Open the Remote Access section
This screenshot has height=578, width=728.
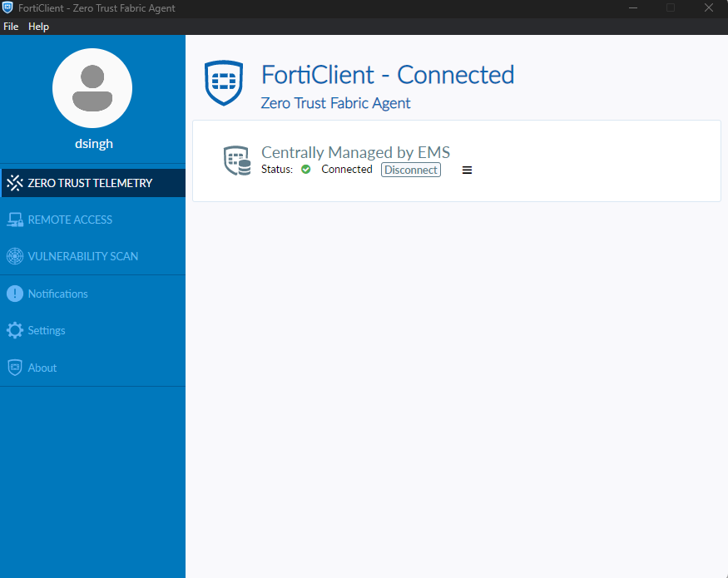click(93, 220)
